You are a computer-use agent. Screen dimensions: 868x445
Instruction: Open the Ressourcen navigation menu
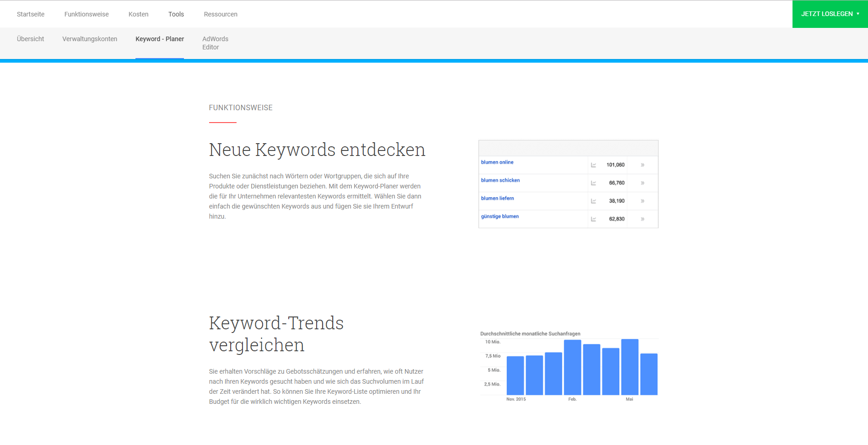(221, 14)
